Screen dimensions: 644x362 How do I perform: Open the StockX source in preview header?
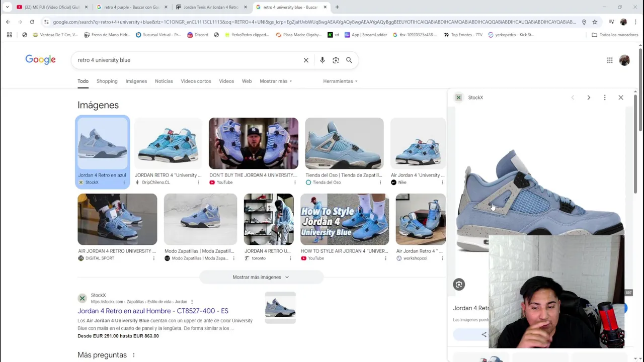tap(470, 98)
